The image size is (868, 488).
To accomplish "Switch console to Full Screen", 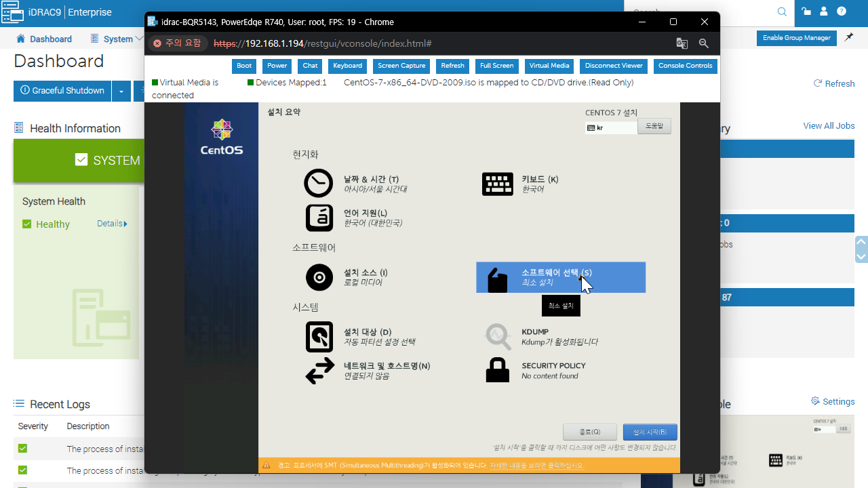I will [x=496, y=66].
